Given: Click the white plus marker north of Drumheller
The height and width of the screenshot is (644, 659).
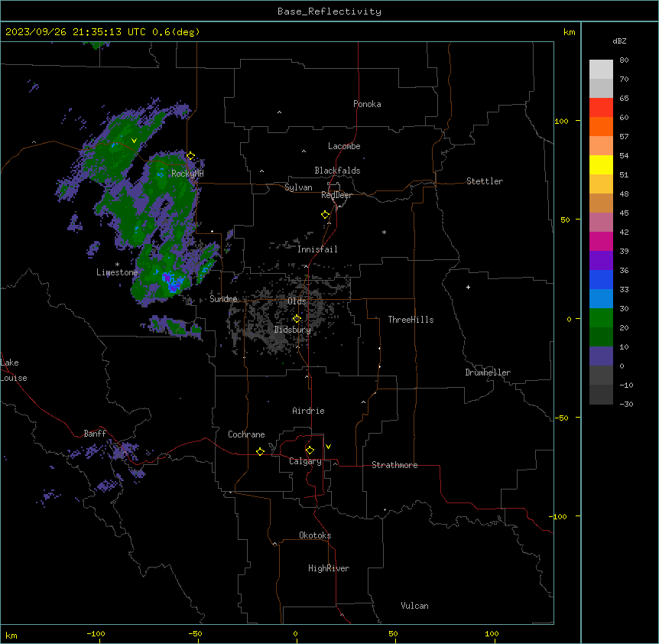Looking at the screenshot, I should (468, 287).
